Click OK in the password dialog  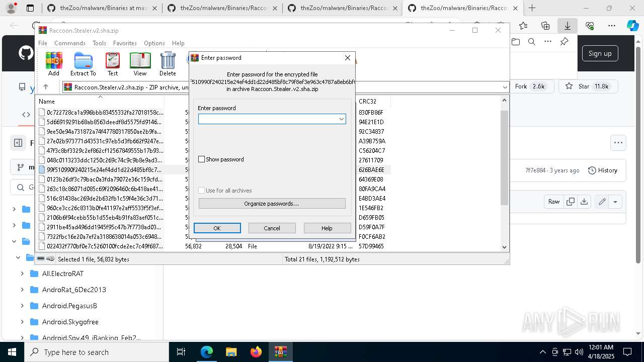(x=217, y=228)
